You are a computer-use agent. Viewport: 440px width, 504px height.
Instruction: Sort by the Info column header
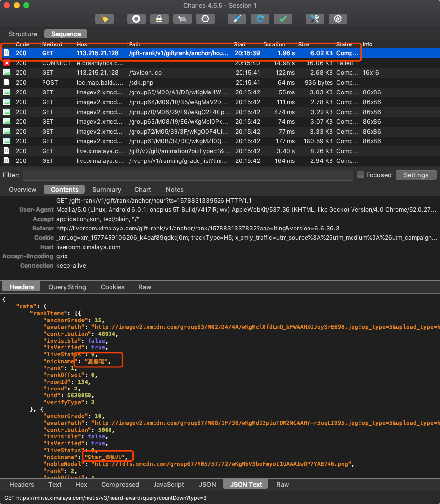click(x=368, y=44)
